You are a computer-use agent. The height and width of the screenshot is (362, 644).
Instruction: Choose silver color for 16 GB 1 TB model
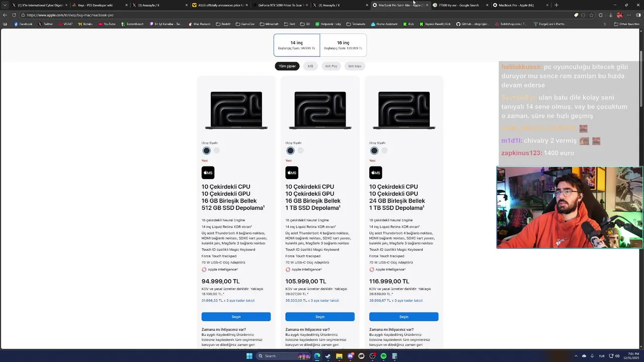click(300, 150)
